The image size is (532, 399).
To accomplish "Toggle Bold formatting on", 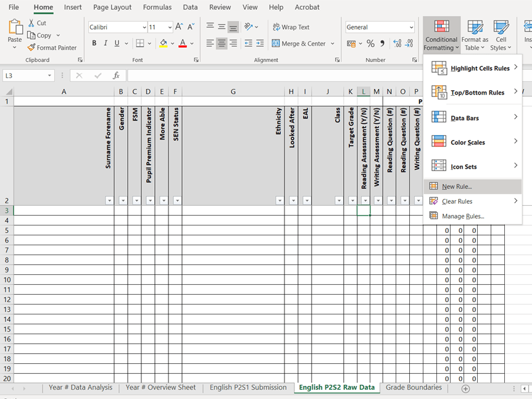I will click(94, 43).
